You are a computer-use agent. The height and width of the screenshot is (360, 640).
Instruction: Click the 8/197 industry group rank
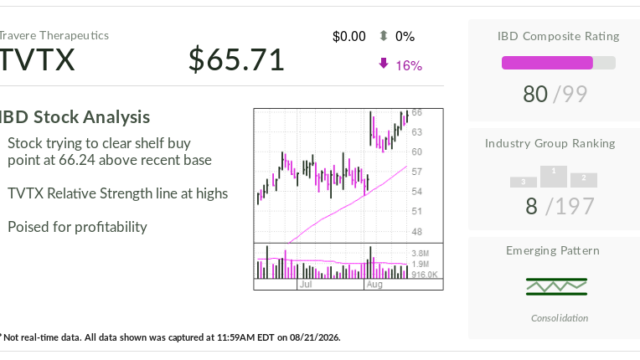(x=560, y=206)
